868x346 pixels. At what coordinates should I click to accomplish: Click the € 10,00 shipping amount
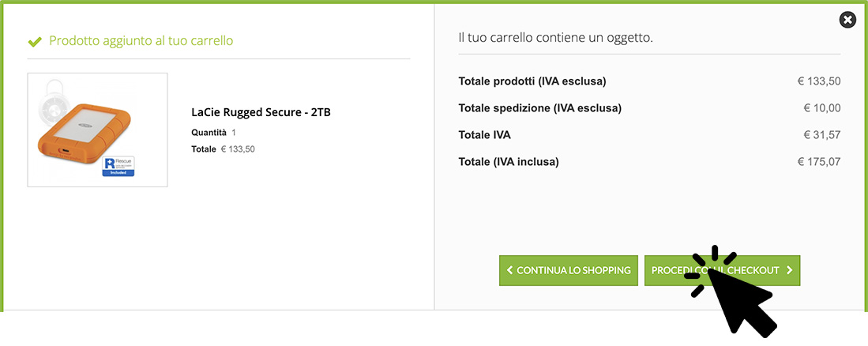point(822,108)
